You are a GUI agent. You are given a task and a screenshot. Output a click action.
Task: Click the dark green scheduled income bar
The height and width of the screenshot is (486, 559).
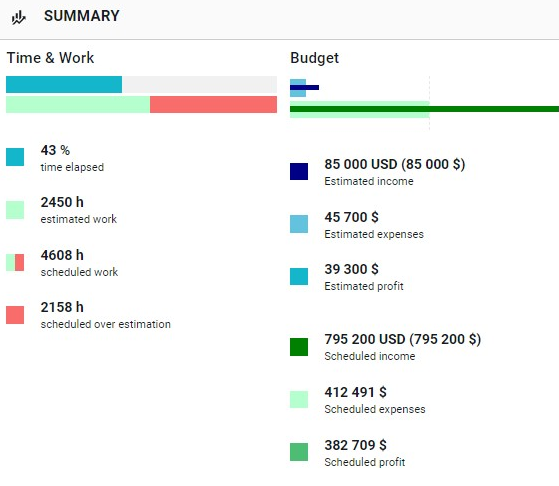click(x=424, y=109)
